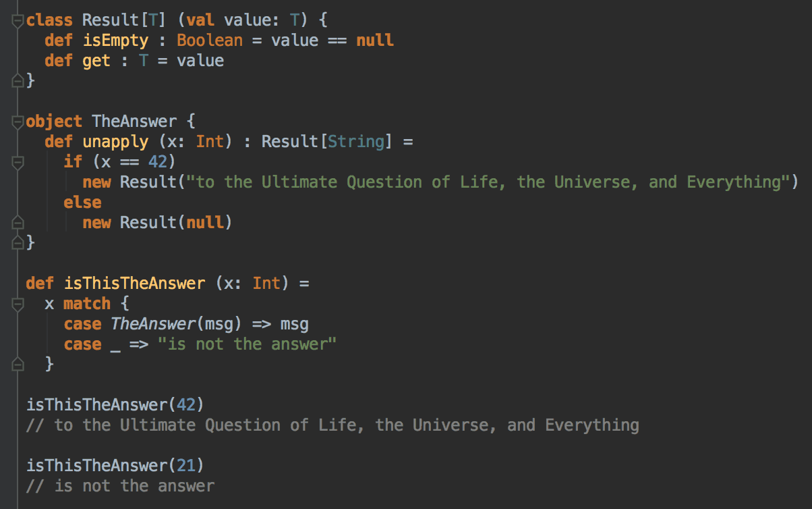Click the number 21 in isThisTheAnswer(21) call
Screen dimensions: 812x509
click(x=185, y=466)
